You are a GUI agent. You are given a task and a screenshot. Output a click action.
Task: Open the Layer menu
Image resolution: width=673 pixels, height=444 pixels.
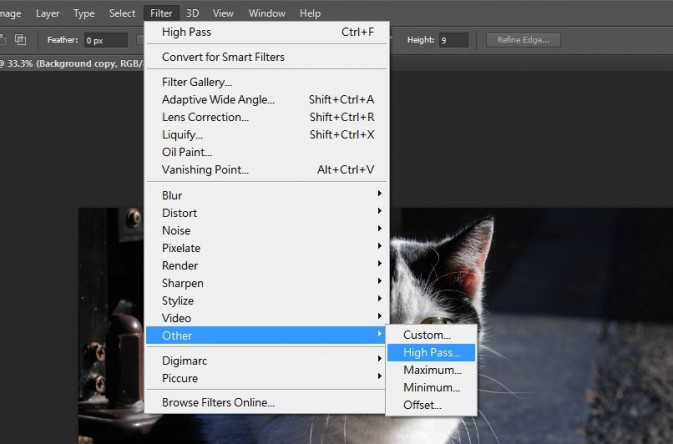click(x=47, y=14)
